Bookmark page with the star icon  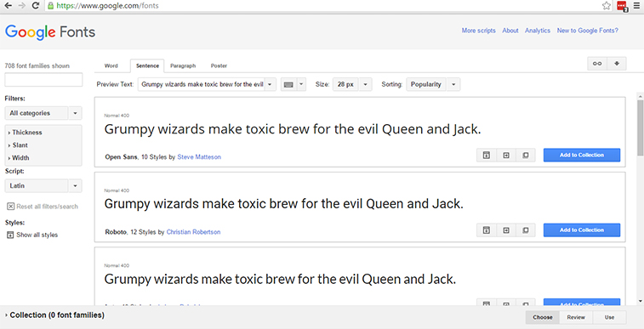(x=607, y=6)
